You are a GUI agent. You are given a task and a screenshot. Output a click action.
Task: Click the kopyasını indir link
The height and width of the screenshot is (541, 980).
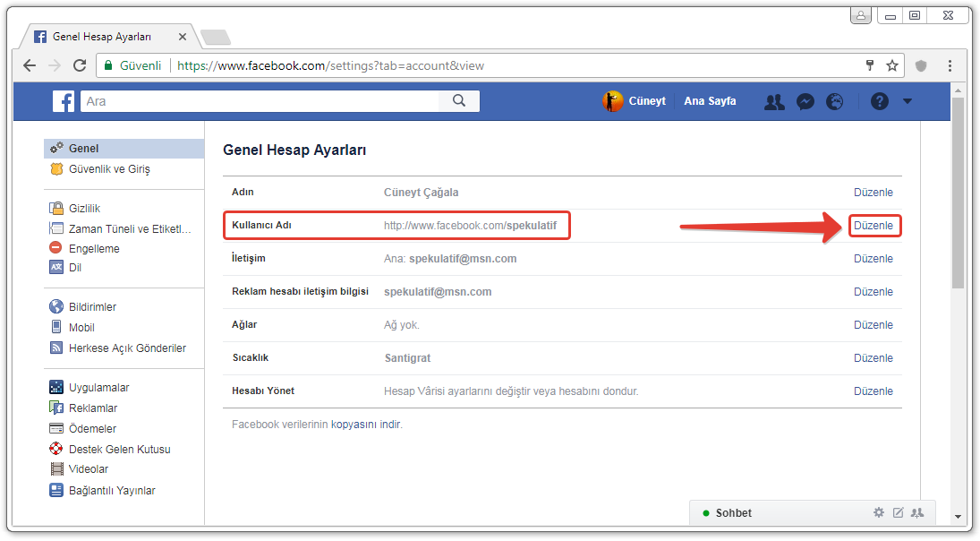click(366, 425)
